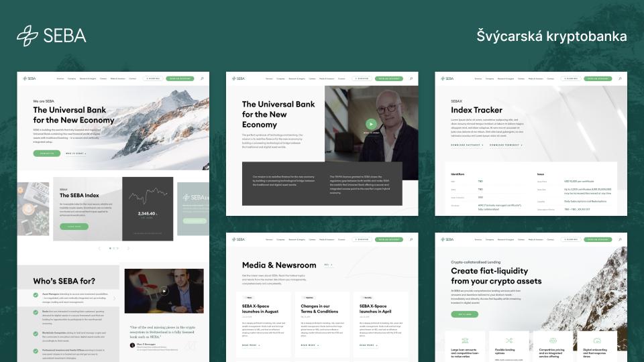Open Contact in the homepage mockup navigation

click(x=133, y=78)
